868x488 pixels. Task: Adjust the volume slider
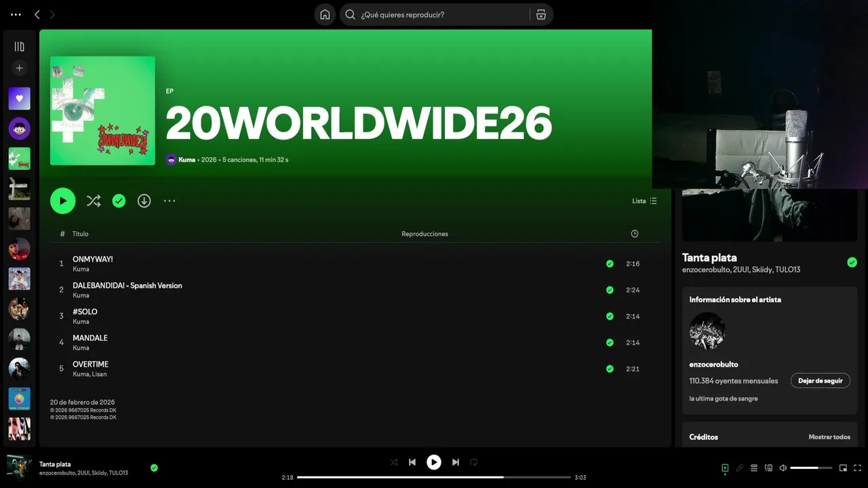811,468
